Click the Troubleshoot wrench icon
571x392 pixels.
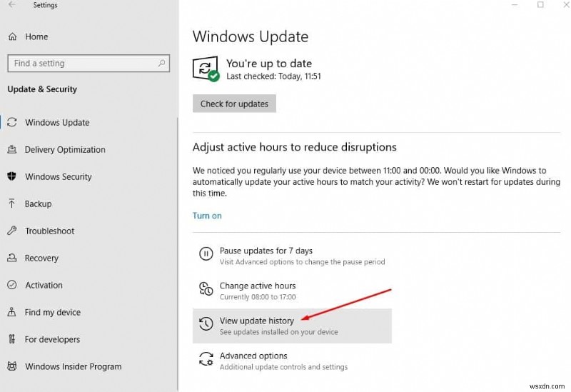click(12, 230)
